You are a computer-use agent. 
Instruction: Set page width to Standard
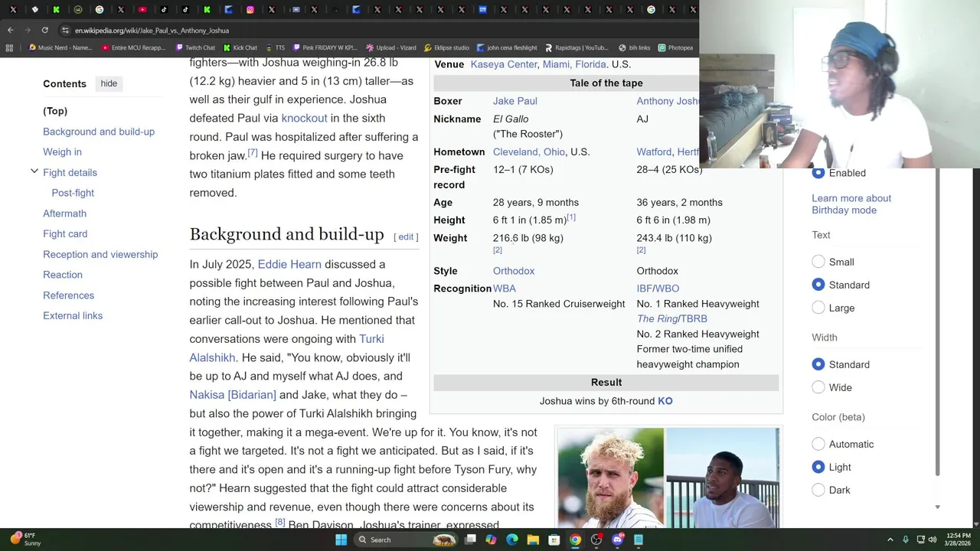pos(818,364)
